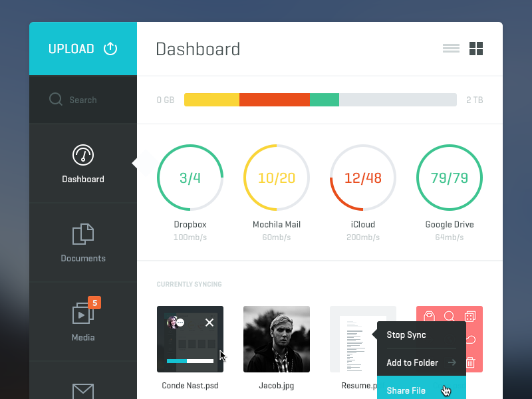
Task: Click the comment bubble on Conde Nast.psd
Action: coord(180,323)
